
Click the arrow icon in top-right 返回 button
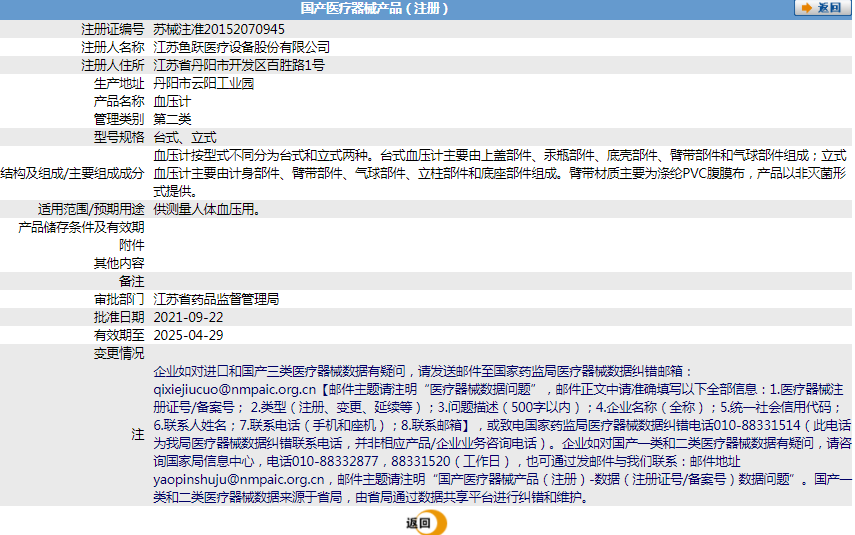pos(806,8)
